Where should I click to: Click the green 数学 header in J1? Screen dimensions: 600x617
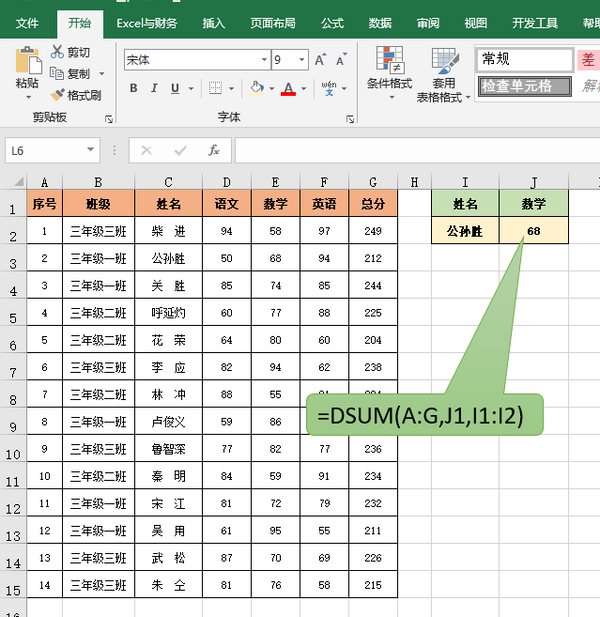click(x=534, y=204)
